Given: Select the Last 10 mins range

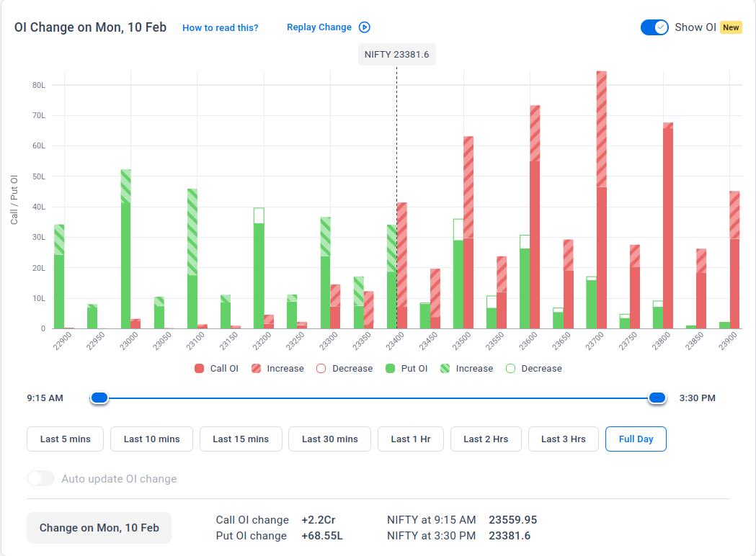Looking at the screenshot, I should (x=151, y=439).
